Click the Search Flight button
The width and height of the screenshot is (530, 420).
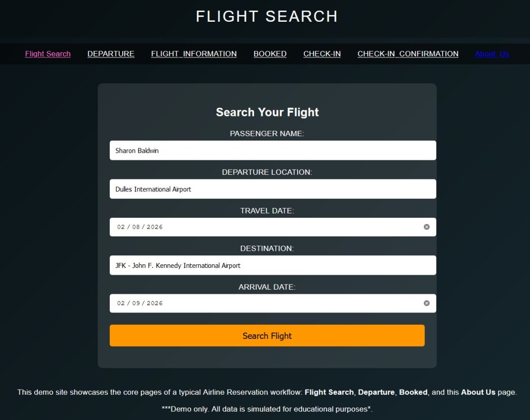[x=267, y=336]
